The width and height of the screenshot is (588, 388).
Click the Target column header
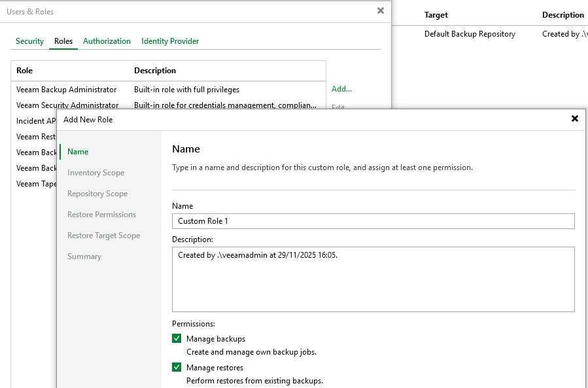436,15
